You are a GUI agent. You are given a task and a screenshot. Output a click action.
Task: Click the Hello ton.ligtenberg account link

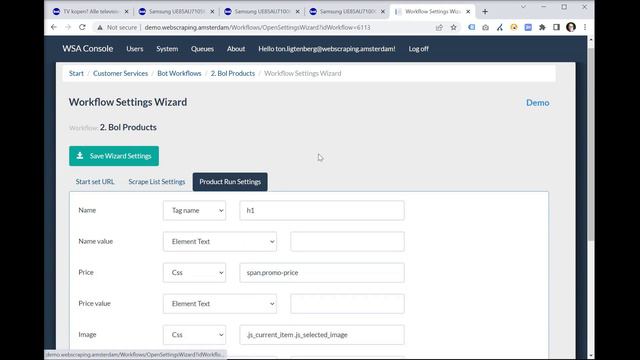click(327, 49)
